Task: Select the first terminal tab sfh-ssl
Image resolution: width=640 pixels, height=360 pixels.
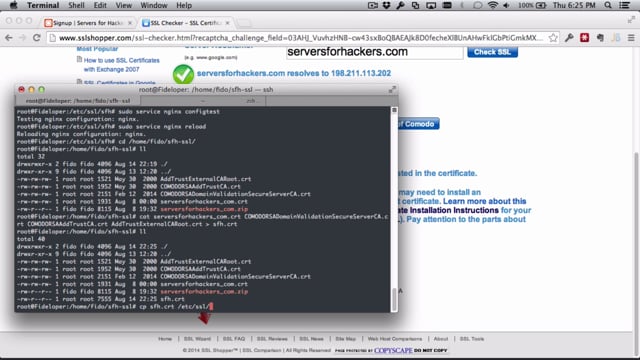Action: (x=78, y=100)
